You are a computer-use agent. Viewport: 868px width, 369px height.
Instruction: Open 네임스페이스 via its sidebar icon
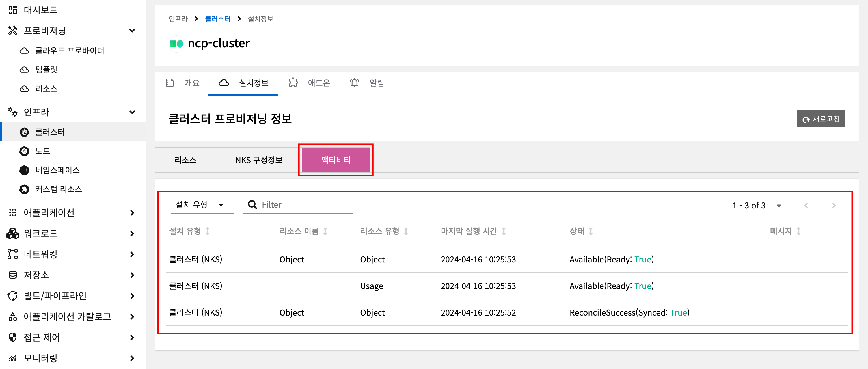[x=24, y=170]
